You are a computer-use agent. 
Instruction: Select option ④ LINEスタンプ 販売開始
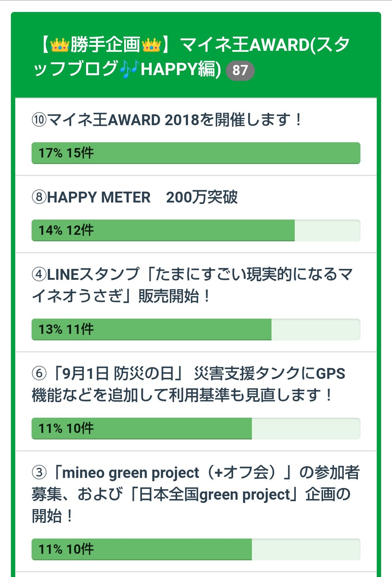pos(192,285)
